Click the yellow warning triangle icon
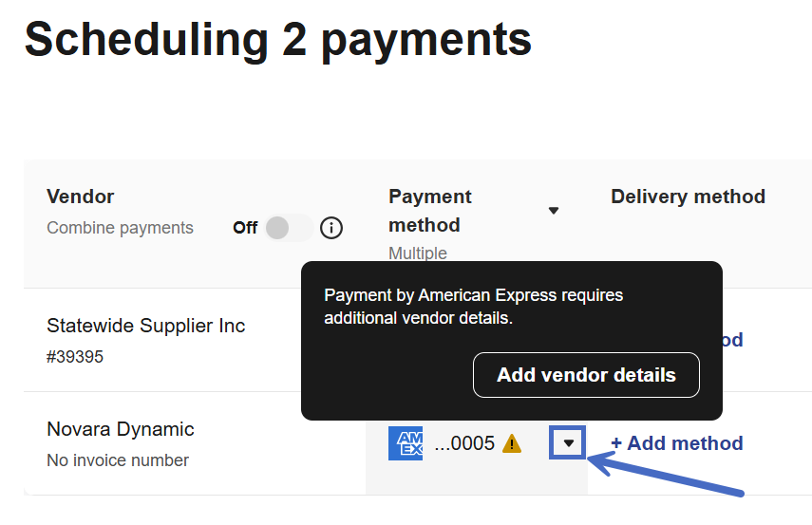The height and width of the screenshot is (525, 812). [512, 443]
